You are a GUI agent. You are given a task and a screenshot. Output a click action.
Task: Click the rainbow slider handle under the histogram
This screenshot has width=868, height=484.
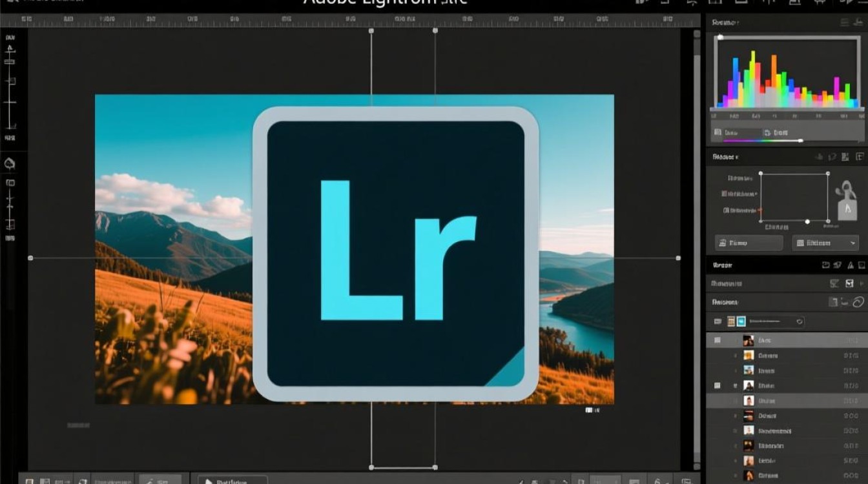[801, 140]
